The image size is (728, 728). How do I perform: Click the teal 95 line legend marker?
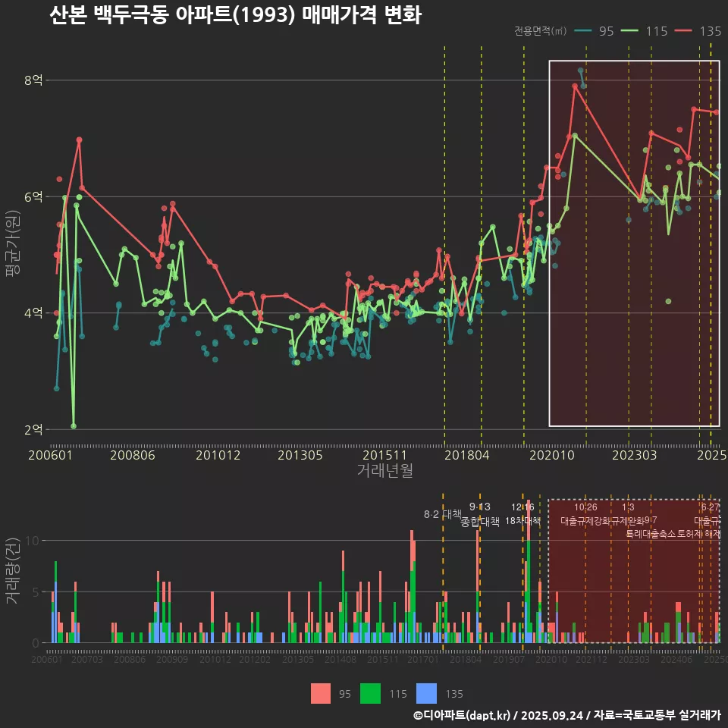(x=583, y=31)
